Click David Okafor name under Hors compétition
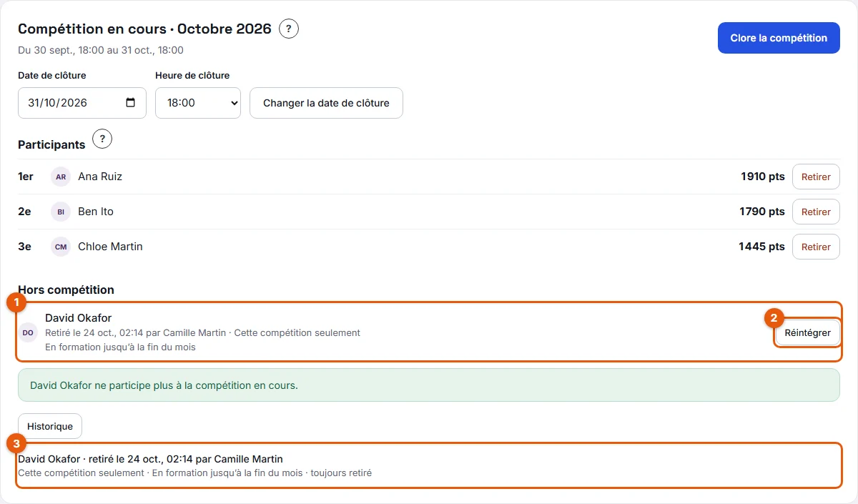 tap(79, 318)
